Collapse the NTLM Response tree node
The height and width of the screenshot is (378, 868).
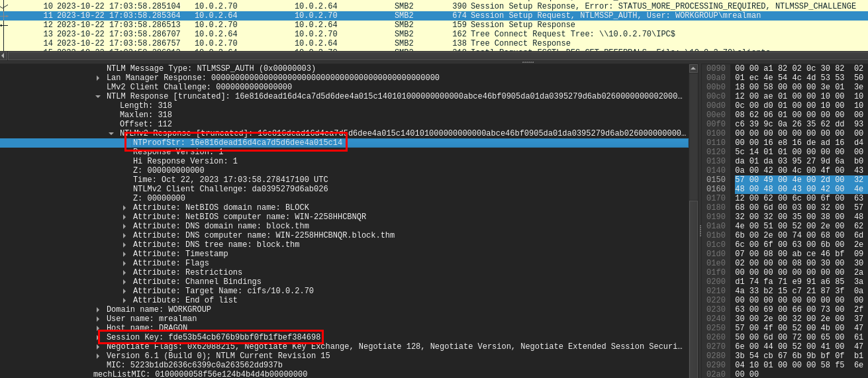point(98,97)
